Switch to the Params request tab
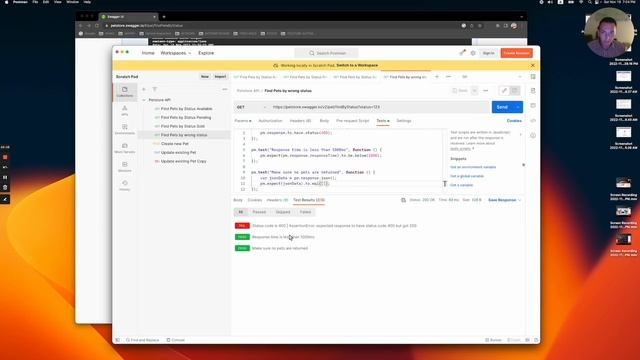 pyautogui.click(x=242, y=121)
